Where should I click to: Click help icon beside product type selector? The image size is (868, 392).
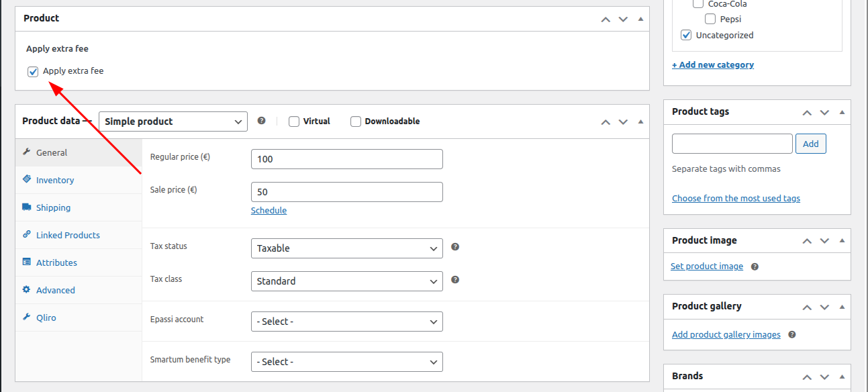tap(262, 121)
